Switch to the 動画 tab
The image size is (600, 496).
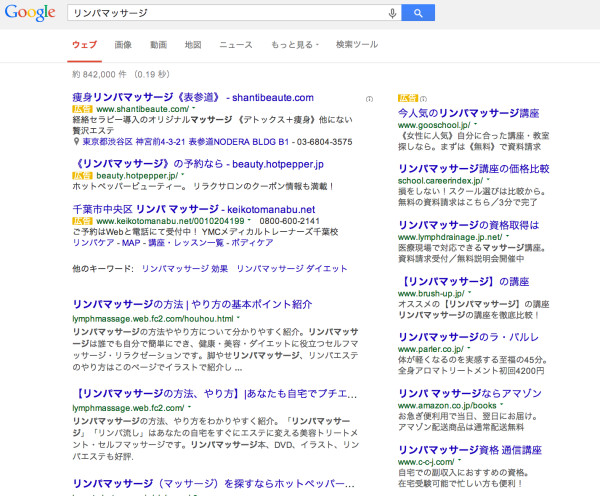158,45
